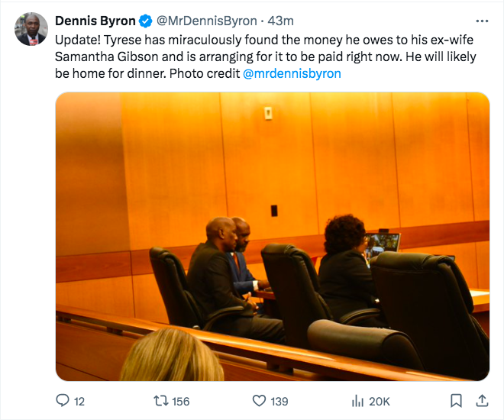The image size is (504, 420).
Task: Bookmark this tweet
Action: (x=456, y=401)
